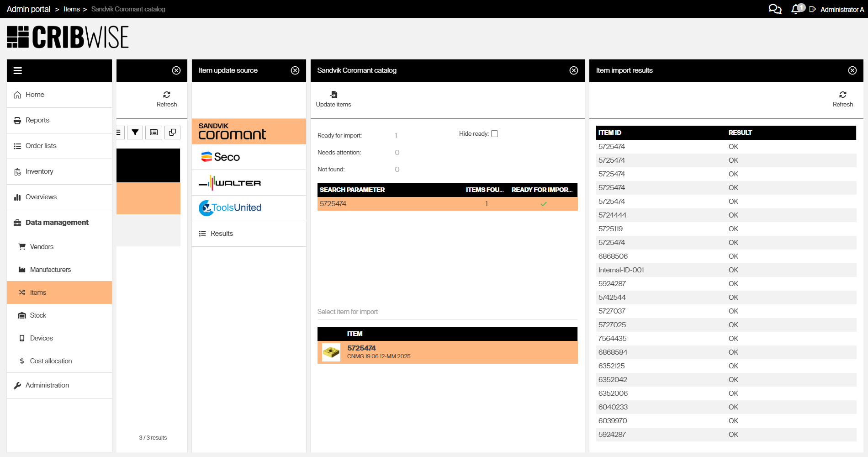Sort results by RESULT column
Screen dimensions: 868x457
point(740,133)
